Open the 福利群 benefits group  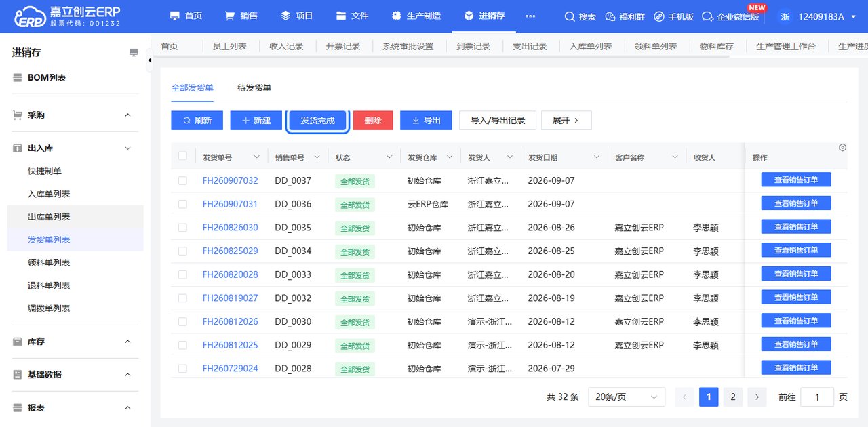(x=624, y=16)
